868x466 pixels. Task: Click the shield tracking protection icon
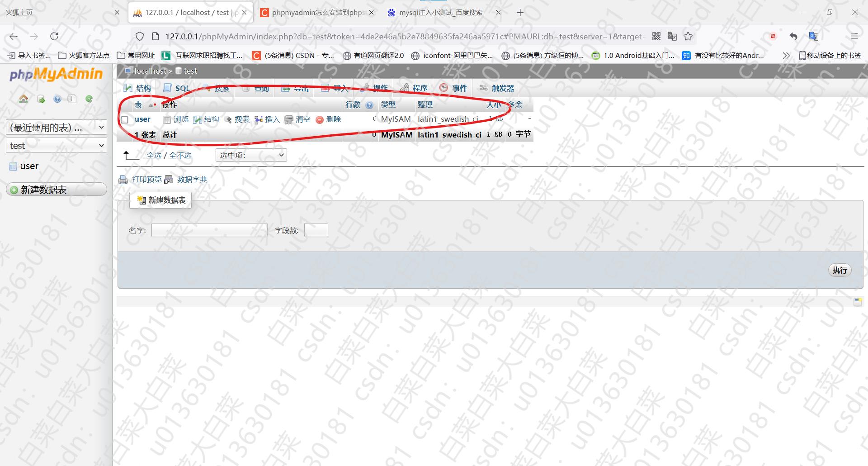click(140, 36)
